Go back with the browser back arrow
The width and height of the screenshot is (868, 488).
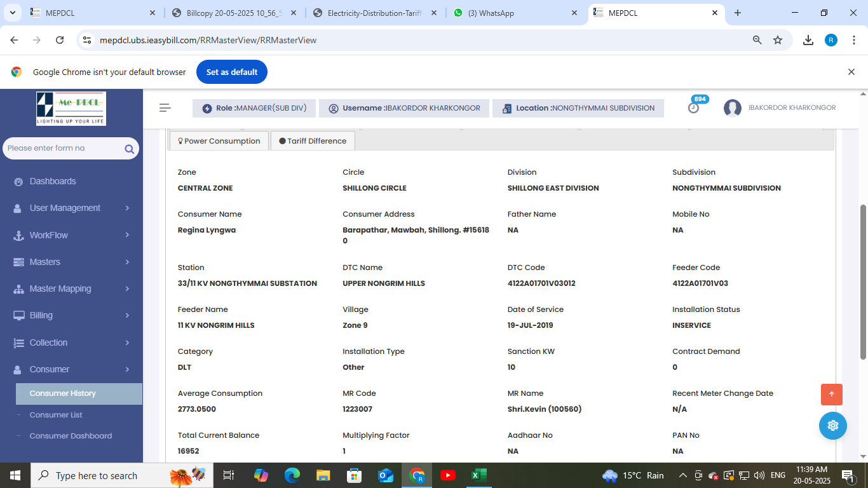tap(14, 40)
